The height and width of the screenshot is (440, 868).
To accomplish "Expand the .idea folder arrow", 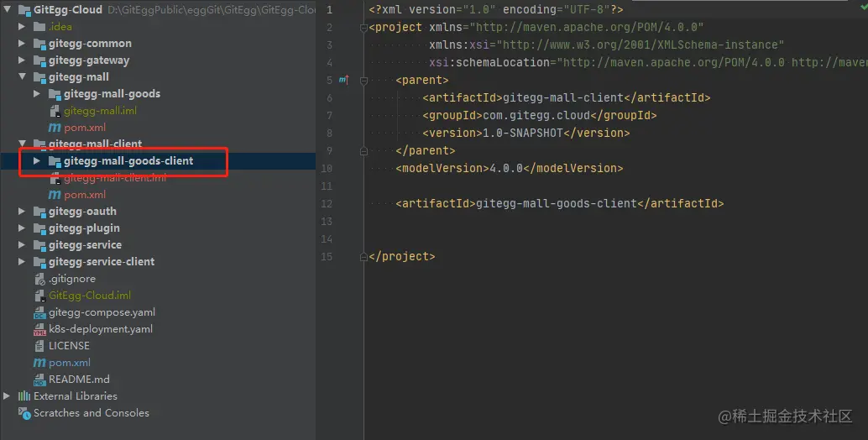I will tap(22, 27).
